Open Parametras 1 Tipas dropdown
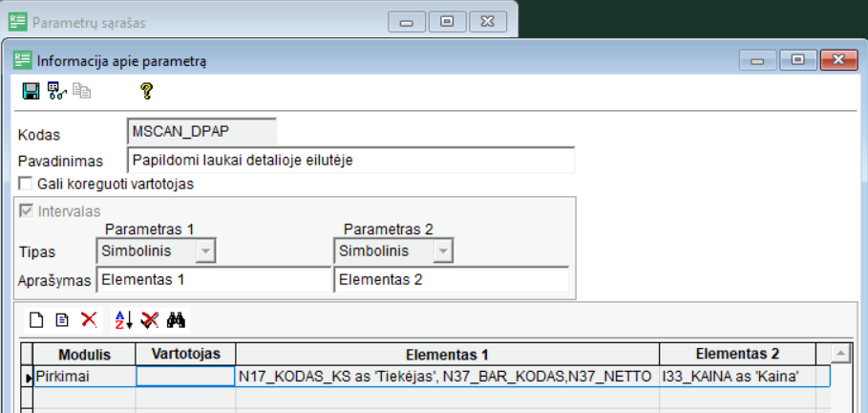868x413 pixels. pyautogui.click(x=204, y=251)
